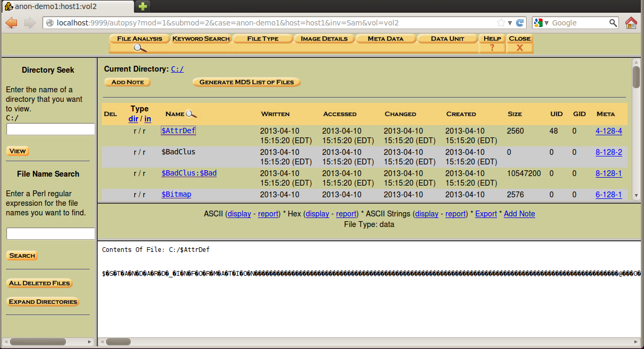Screen dimensions: 644x349
Task: Display the file as ASCII
Action: point(239,214)
